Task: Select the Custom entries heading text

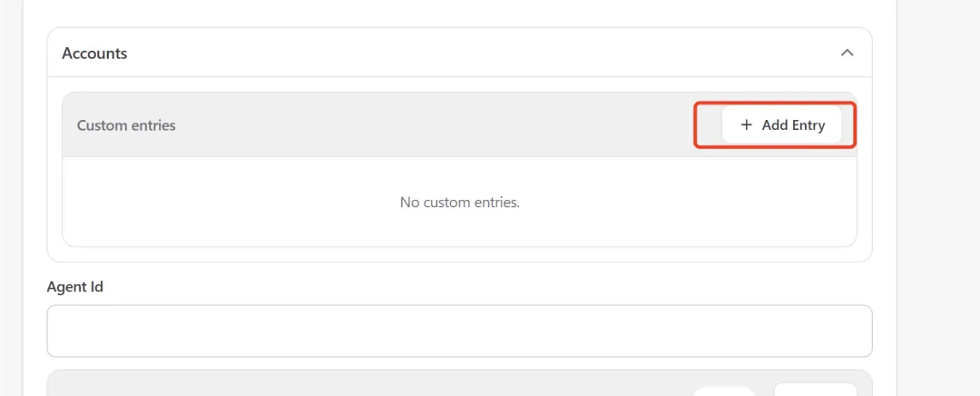Action: [126, 125]
